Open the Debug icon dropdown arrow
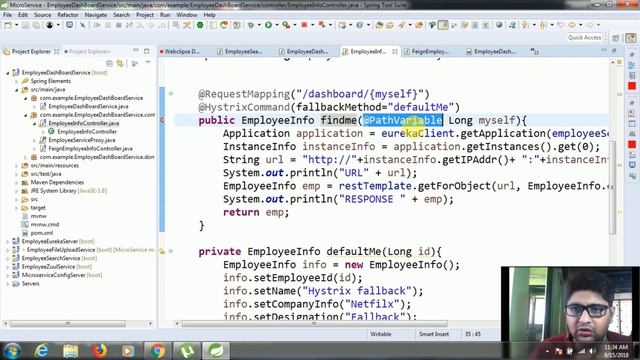This screenshot has height=360, width=640. point(259,25)
